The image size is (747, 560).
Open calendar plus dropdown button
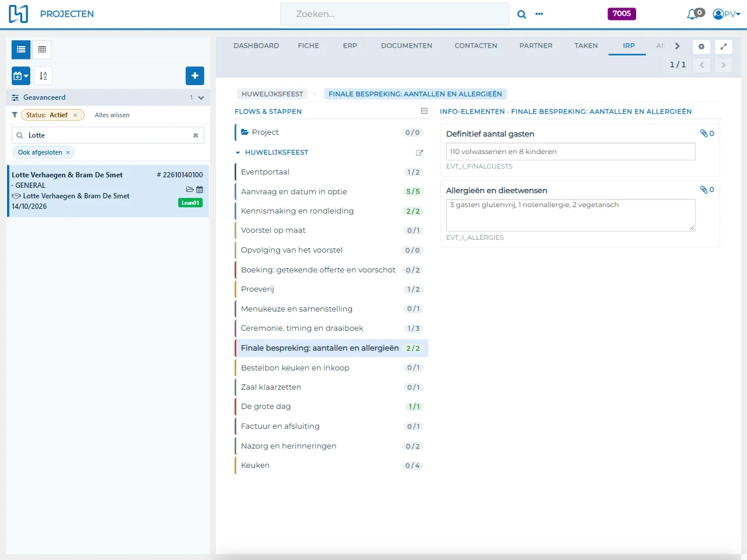(x=21, y=76)
